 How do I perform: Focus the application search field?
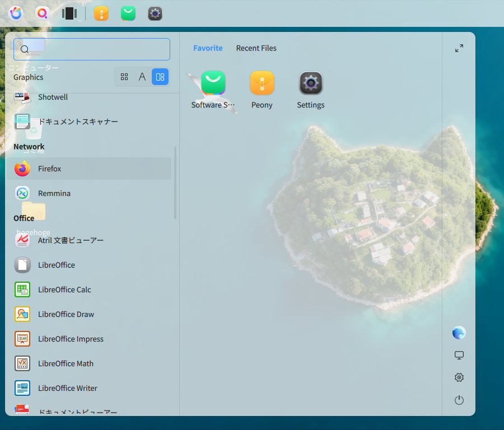tap(92, 49)
